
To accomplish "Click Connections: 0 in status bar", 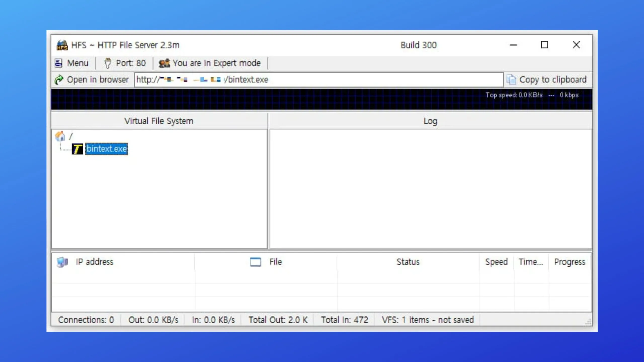I will (86, 320).
